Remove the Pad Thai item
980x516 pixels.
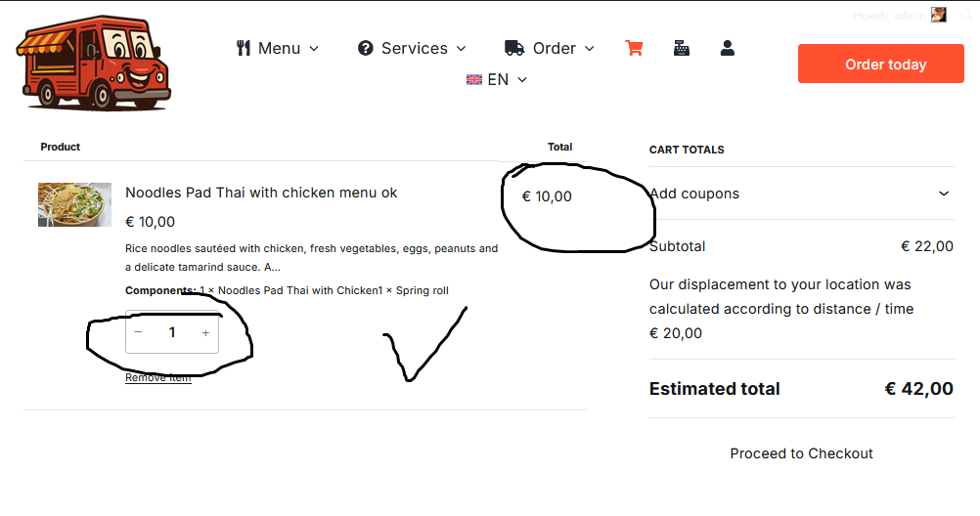[158, 378]
